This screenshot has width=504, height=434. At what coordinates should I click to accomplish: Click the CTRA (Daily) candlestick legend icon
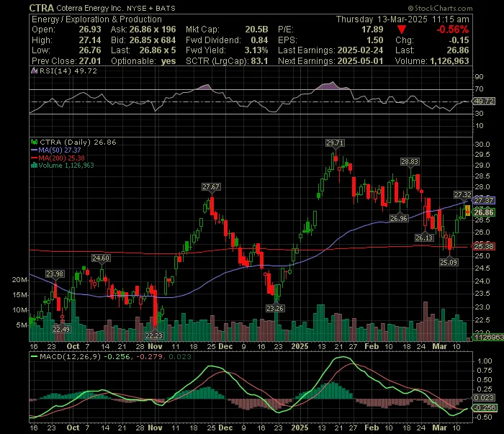click(x=34, y=142)
